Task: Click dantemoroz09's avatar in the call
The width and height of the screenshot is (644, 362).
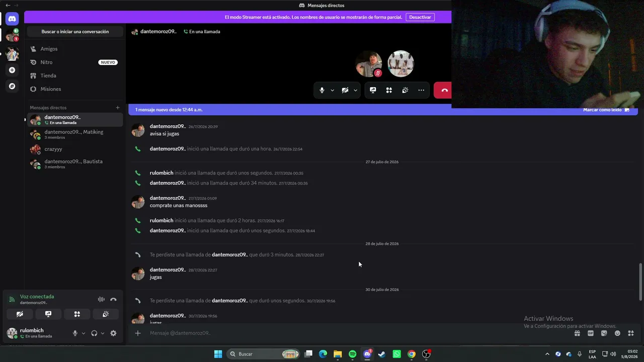Action: (369, 64)
